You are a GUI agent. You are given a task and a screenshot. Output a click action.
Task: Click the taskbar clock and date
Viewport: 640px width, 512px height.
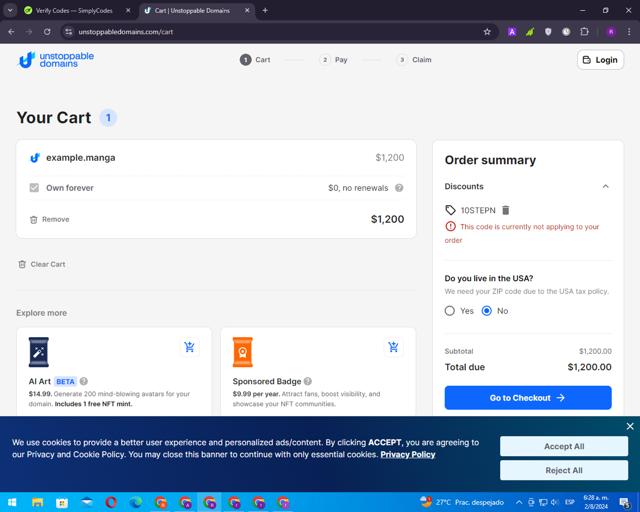[596, 502]
